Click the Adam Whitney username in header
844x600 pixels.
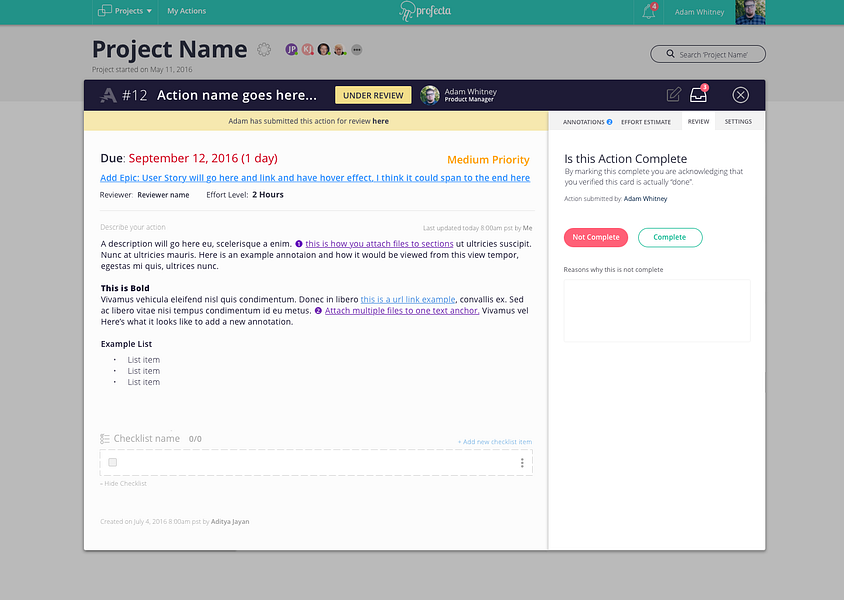(699, 12)
